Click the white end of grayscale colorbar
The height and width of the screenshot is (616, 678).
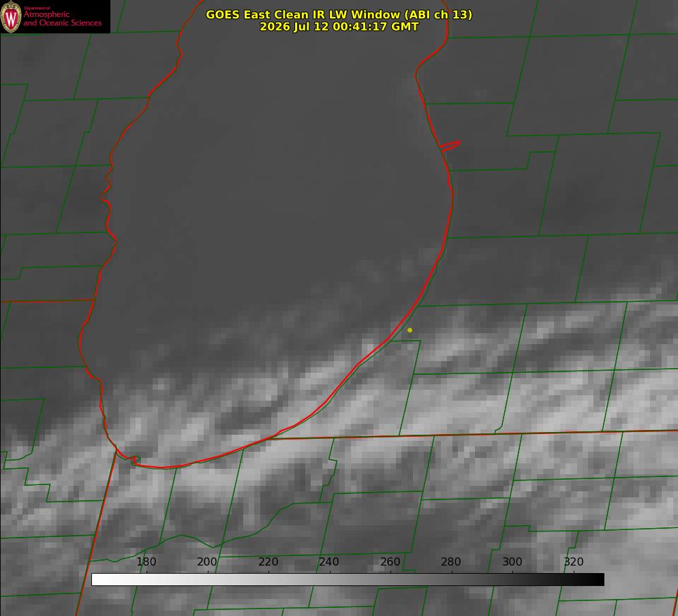coord(97,580)
